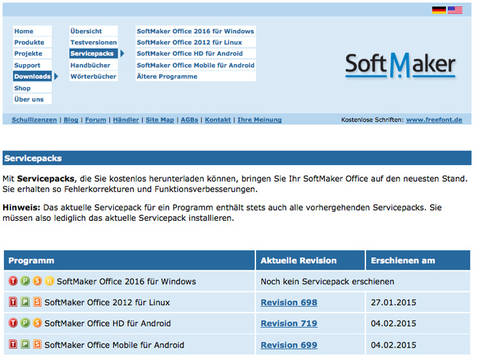Image resolution: width=480 pixels, height=363 pixels.
Task: Go to Home in main navigation
Action: click(x=32, y=31)
